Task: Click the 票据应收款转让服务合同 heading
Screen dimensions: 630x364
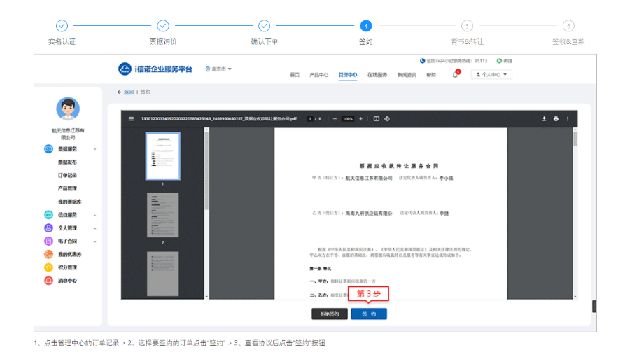Action: click(398, 166)
